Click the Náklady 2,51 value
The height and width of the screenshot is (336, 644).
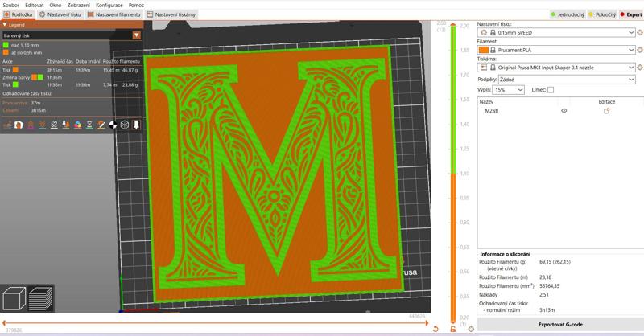[x=544, y=294]
